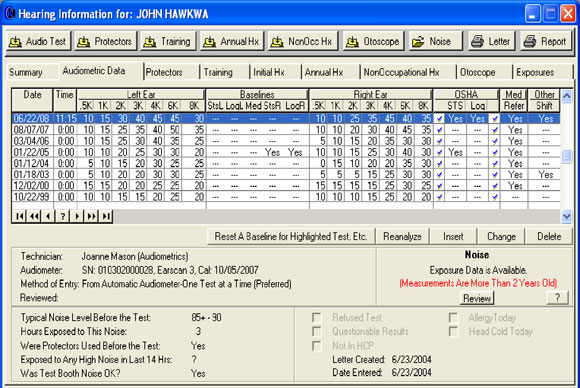The width and height of the screenshot is (580, 388).
Task: Click Reset A Baseline for Highlighted Test button
Action: [x=291, y=236]
